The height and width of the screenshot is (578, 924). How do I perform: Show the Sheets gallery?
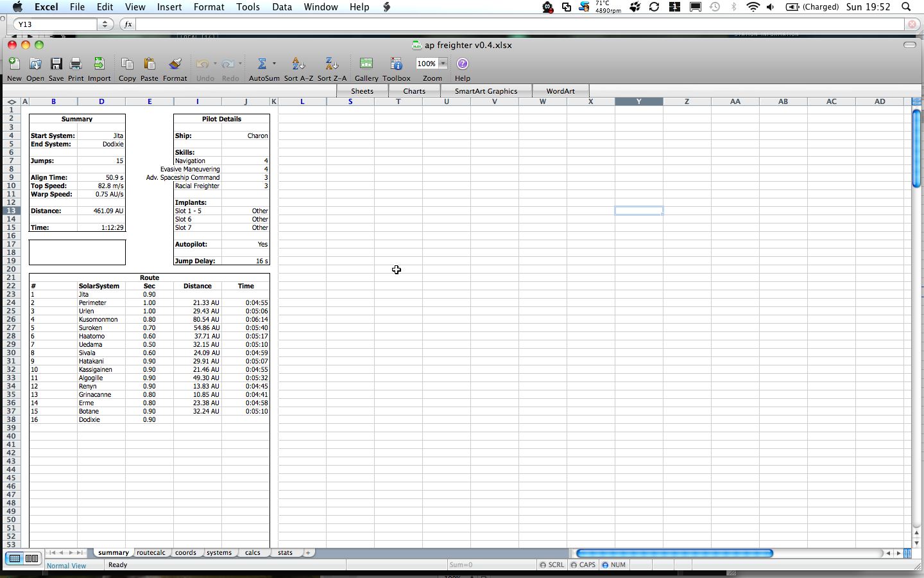362,91
